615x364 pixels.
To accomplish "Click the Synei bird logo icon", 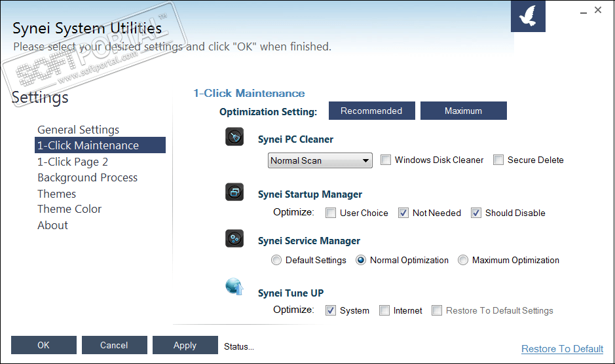I will click(528, 16).
